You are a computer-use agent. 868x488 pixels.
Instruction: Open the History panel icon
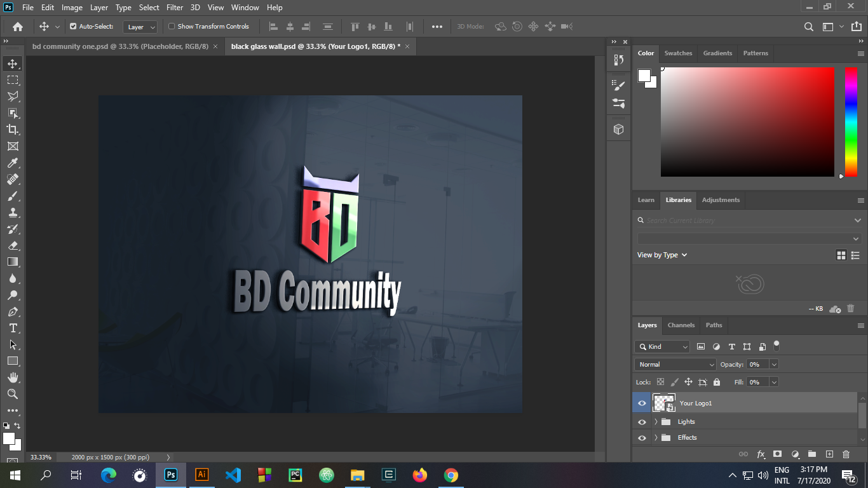(618, 60)
